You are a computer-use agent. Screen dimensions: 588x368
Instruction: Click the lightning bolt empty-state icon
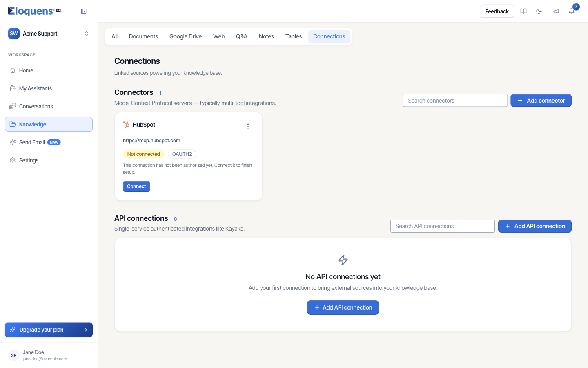pos(343,260)
